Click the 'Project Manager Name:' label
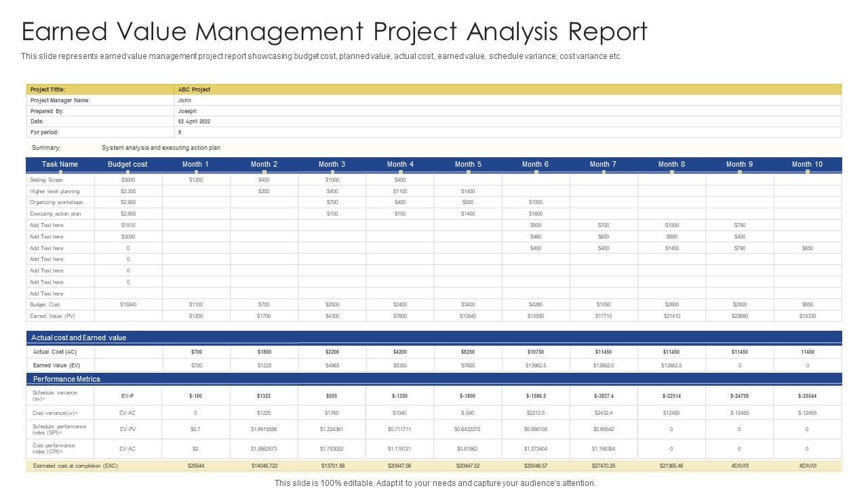Screen dimensions: 868x488 [x=60, y=100]
